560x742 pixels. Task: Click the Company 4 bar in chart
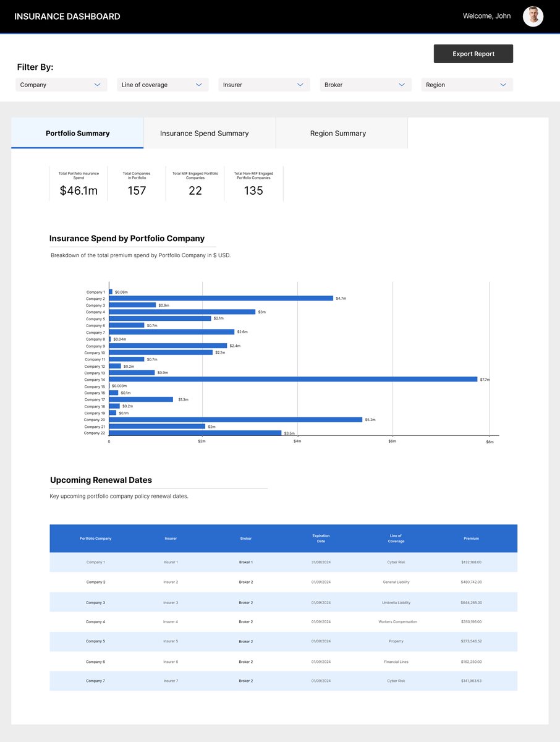click(182, 312)
